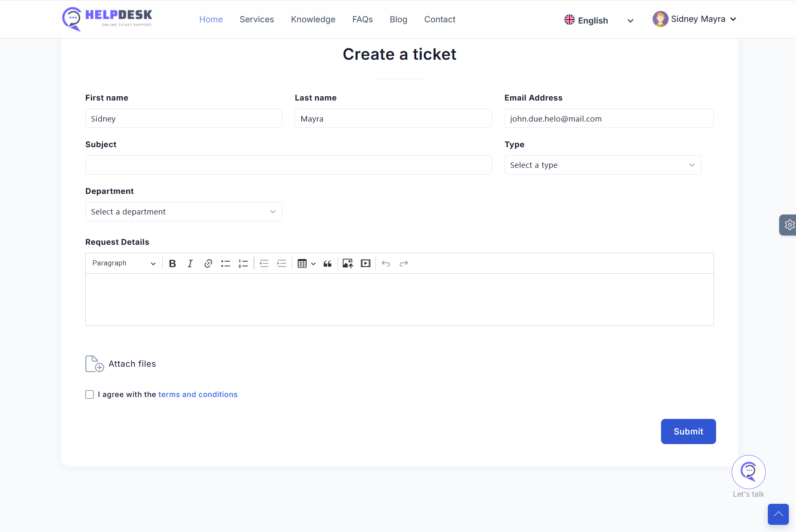Open the Paragraph style dropdown

(124, 263)
